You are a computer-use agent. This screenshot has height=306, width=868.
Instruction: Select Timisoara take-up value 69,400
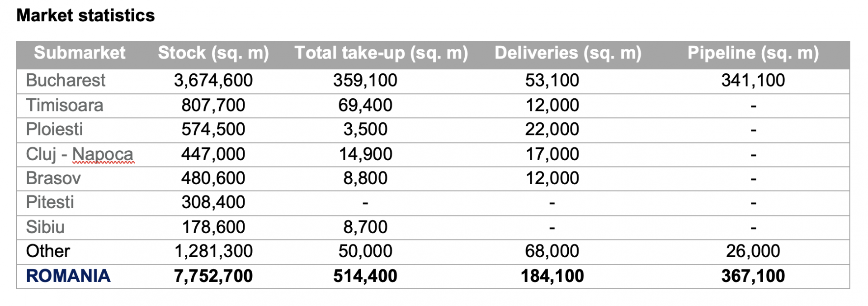[365, 105]
